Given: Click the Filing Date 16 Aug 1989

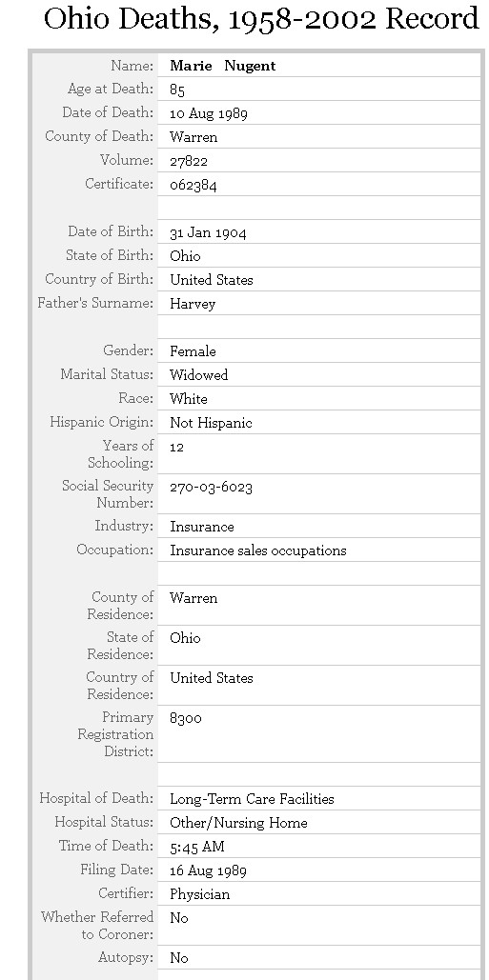Looking at the screenshot, I should [x=208, y=870].
